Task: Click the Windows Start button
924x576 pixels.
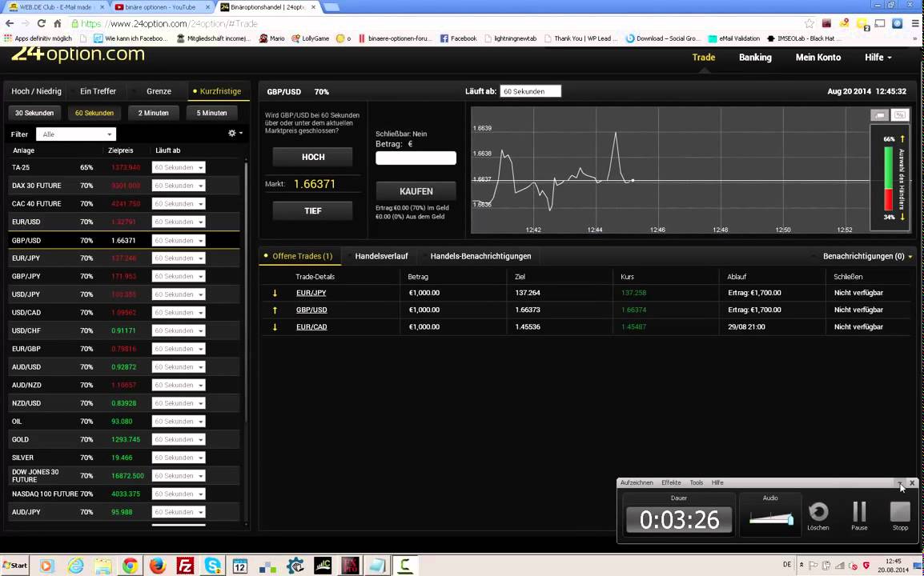Action: point(14,566)
